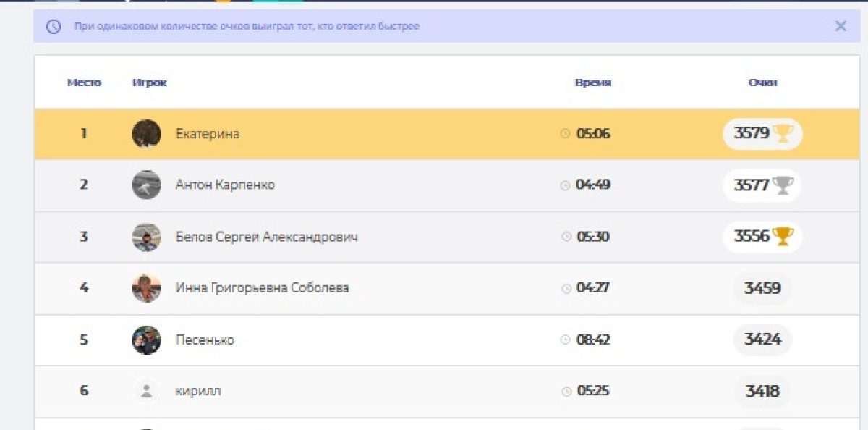
Task: Click the clock icon beside time 05:06
Action: tap(566, 134)
